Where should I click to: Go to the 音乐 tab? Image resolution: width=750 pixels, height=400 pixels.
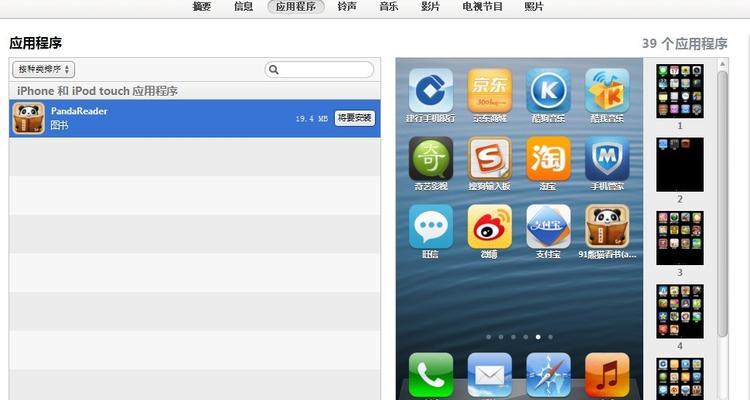[388, 7]
